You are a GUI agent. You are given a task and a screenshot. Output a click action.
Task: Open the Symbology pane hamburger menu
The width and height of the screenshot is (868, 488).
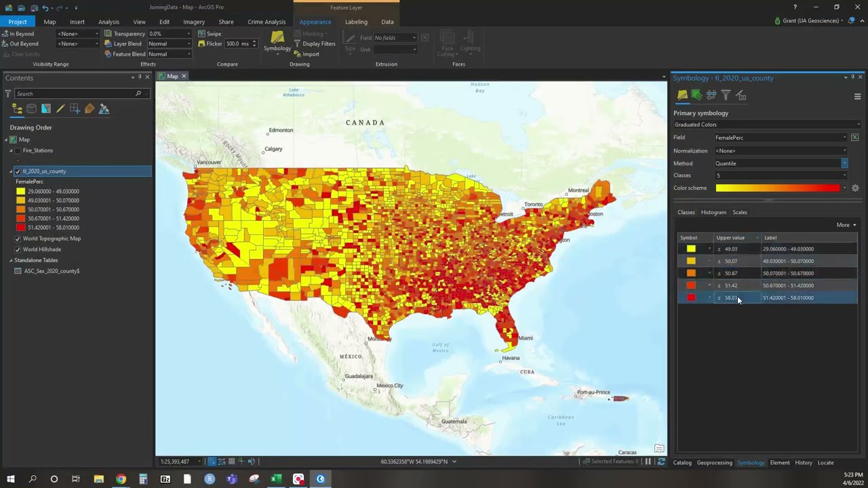(x=857, y=96)
